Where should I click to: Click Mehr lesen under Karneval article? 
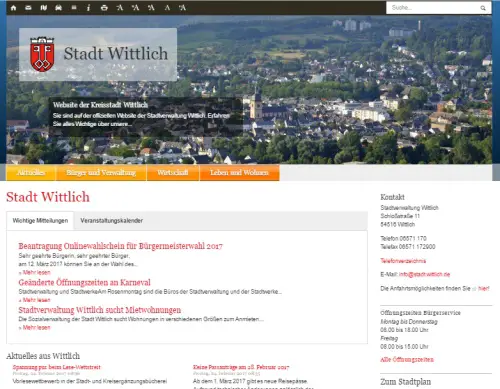point(35,300)
